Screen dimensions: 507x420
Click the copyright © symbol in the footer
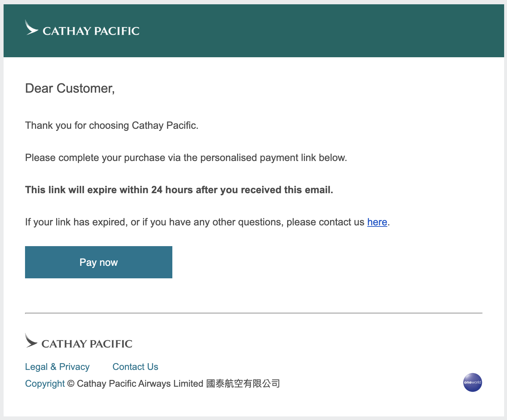tap(71, 384)
